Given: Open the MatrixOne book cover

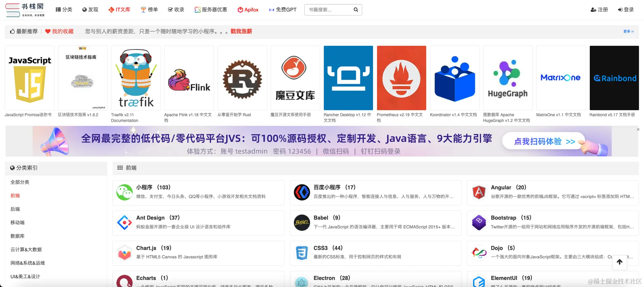Looking at the screenshot, I should point(561,78).
